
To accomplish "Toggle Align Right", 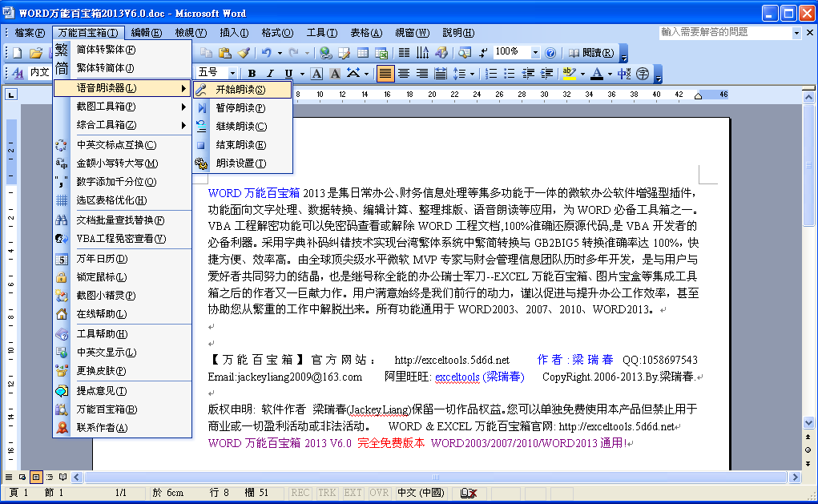I will click(422, 74).
